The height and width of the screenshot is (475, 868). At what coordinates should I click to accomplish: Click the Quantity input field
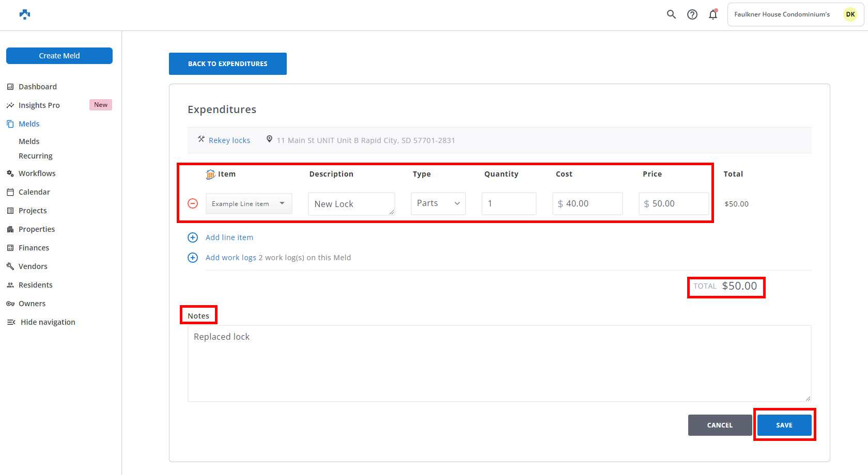509,203
